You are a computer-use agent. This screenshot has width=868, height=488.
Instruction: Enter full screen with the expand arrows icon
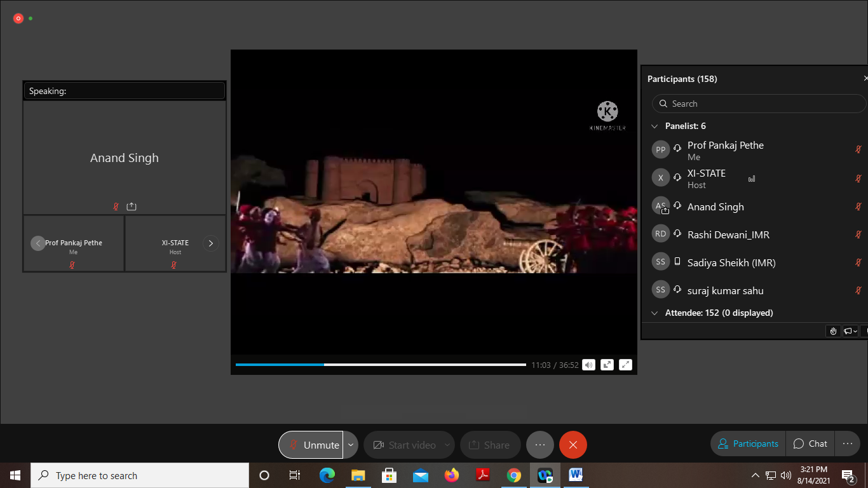click(625, 365)
